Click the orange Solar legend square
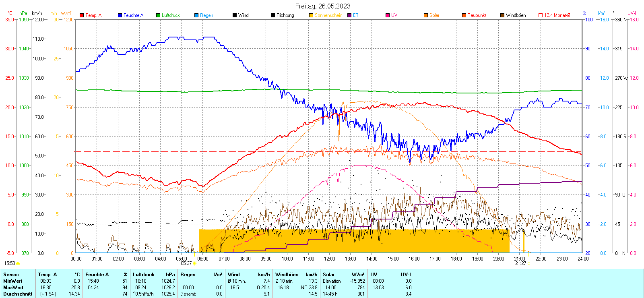 426,15
